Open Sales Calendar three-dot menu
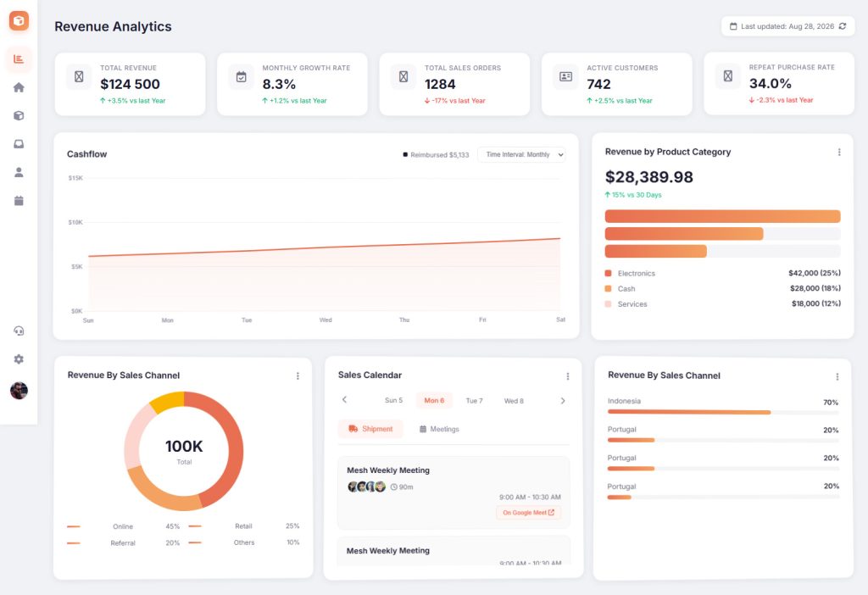This screenshot has height=595, width=868. pos(567,376)
